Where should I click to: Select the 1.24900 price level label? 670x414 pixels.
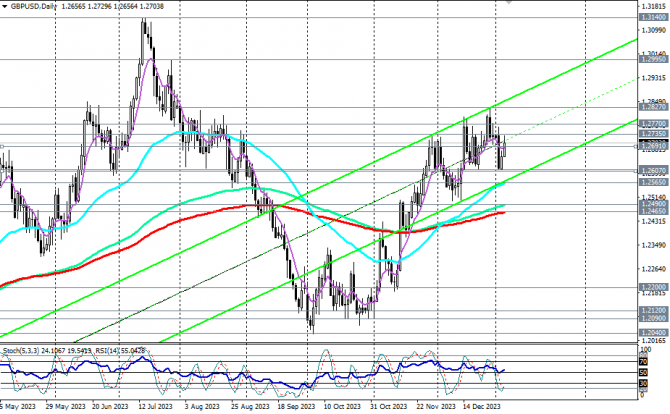click(653, 204)
